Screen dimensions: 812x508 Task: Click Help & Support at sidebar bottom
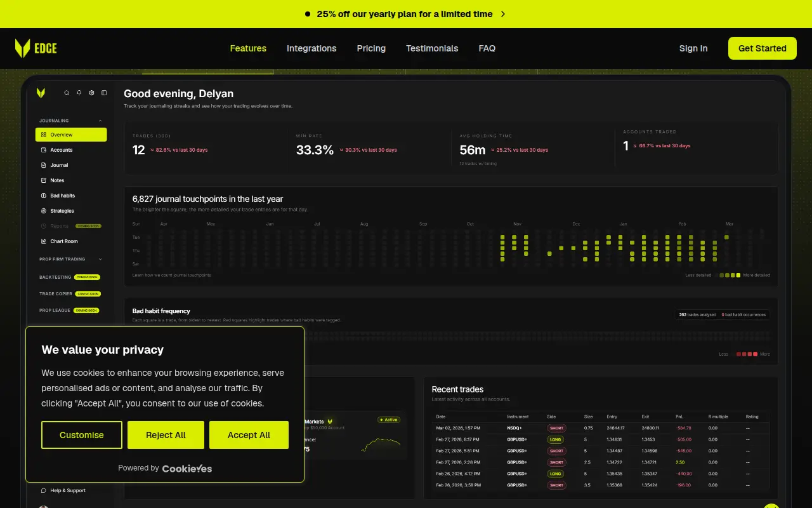tap(63, 490)
